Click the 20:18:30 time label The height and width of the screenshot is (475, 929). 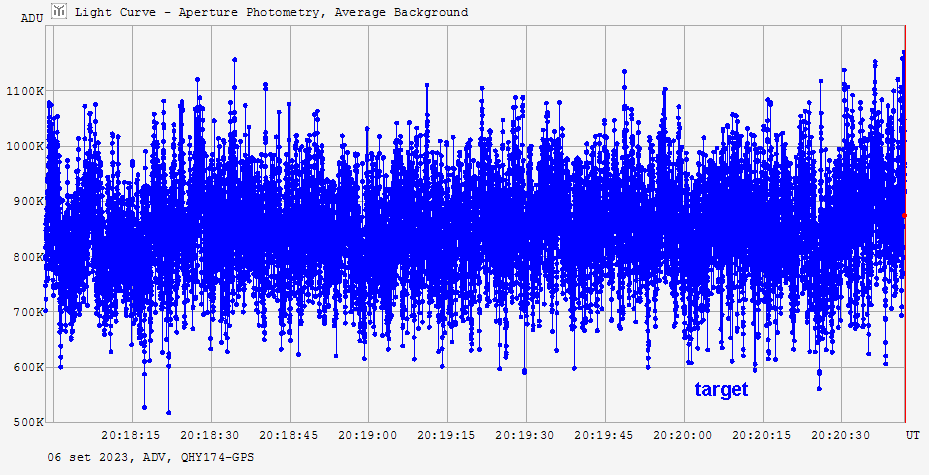coord(210,435)
